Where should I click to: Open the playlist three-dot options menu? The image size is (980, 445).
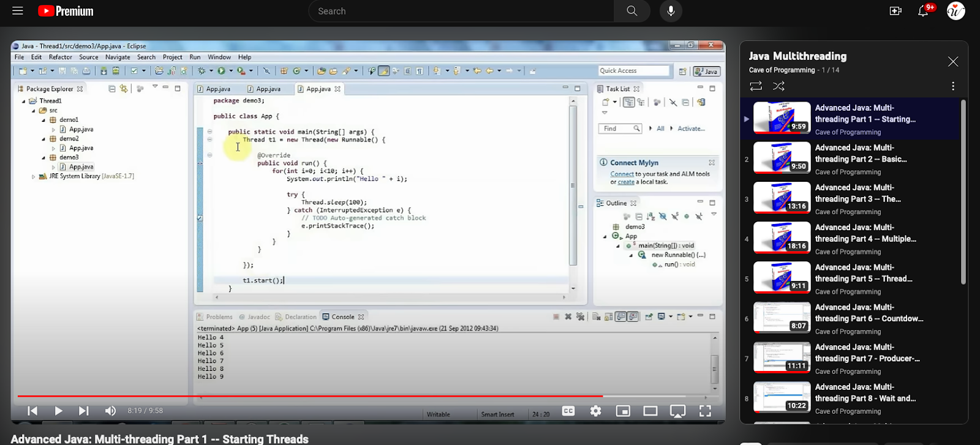pos(952,86)
